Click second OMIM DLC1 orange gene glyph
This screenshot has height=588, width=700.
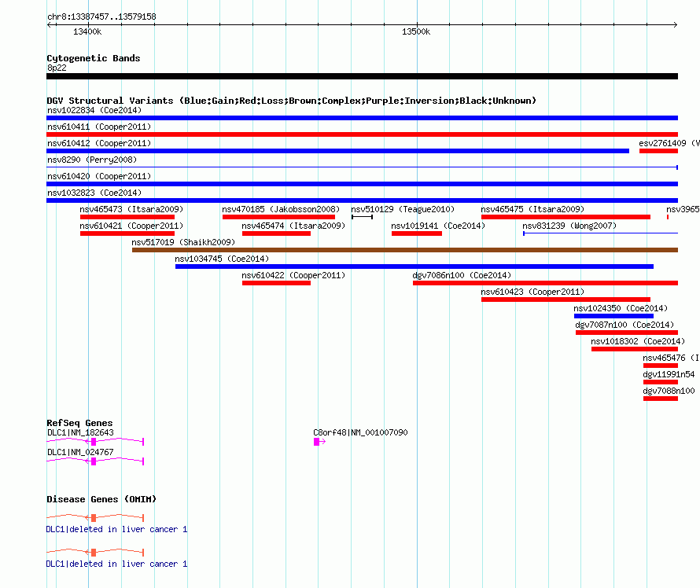click(x=95, y=553)
